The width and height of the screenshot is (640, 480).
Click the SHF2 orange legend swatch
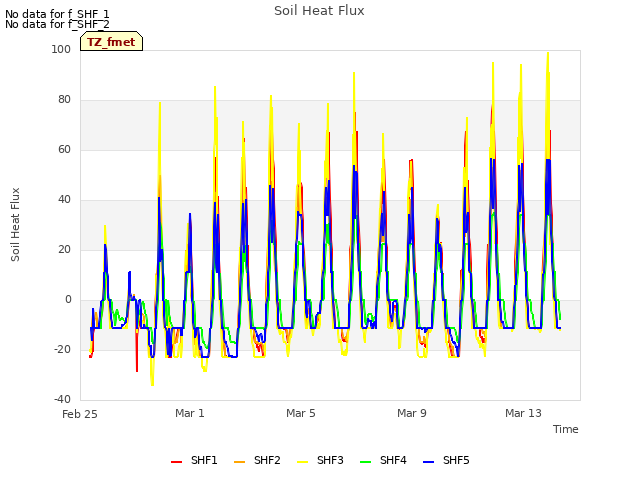click(x=240, y=462)
